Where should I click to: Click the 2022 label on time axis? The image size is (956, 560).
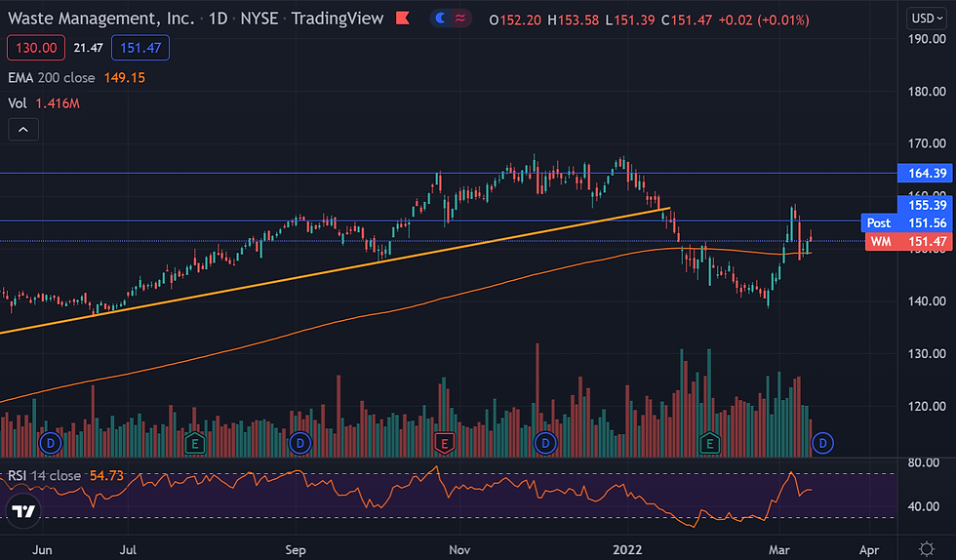pos(627,549)
